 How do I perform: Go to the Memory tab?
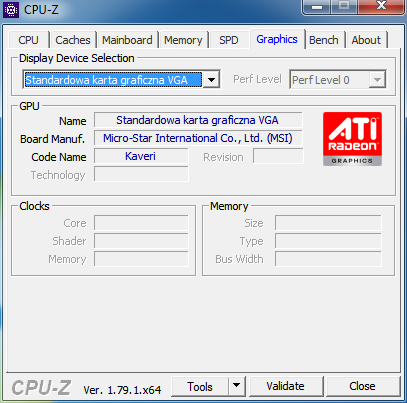point(183,40)
